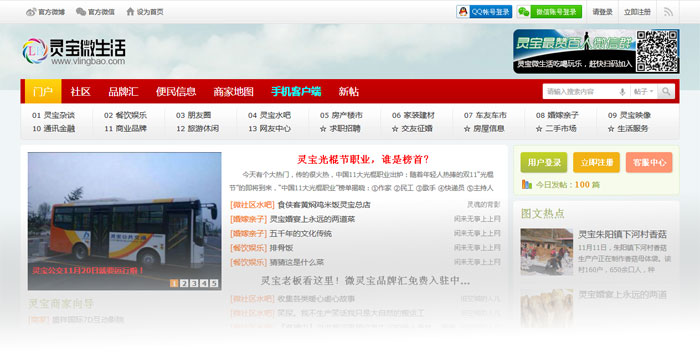Log in with the QQ penguin button
This screenshot has height=364, width=700.
(x=484, y=12)
